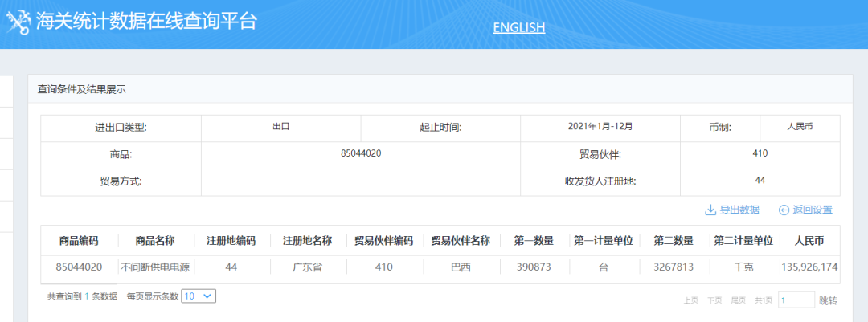868x322 pixels.
Task: Click the 贸易伙伴 condition label
Action: click(x=600, y=154)
